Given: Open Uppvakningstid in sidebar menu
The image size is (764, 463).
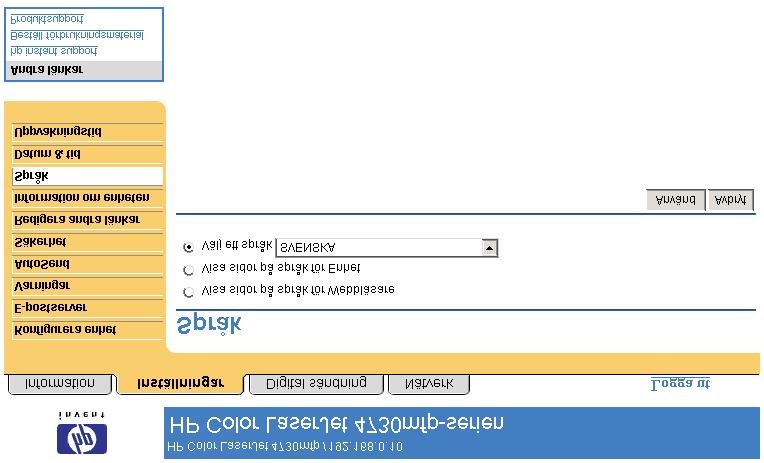Looking at the screenshot, I should click(x=88, y=133).
